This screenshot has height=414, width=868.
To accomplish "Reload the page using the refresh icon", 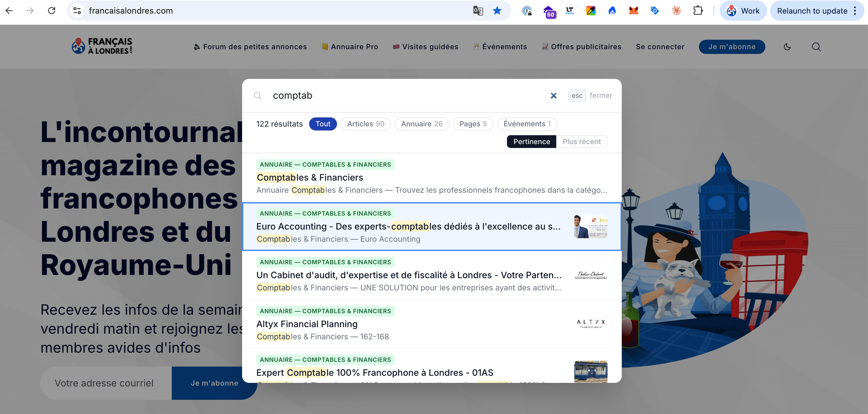I will [52, 11].
